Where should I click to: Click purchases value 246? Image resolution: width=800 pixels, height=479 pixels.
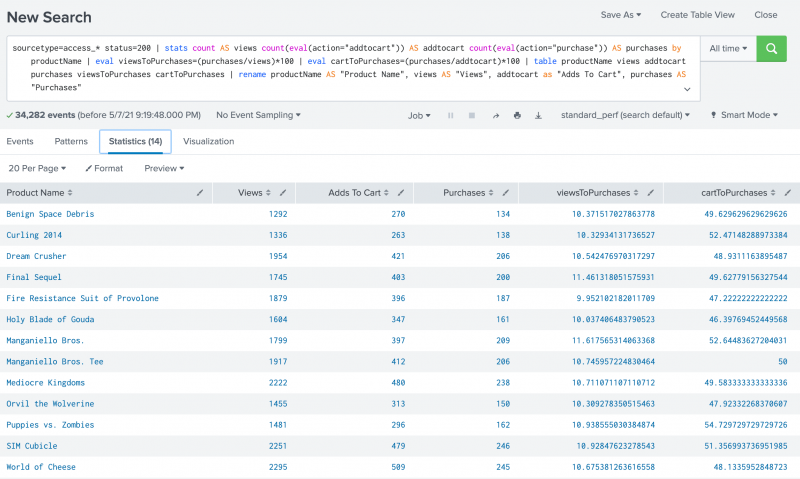[503, 446]
